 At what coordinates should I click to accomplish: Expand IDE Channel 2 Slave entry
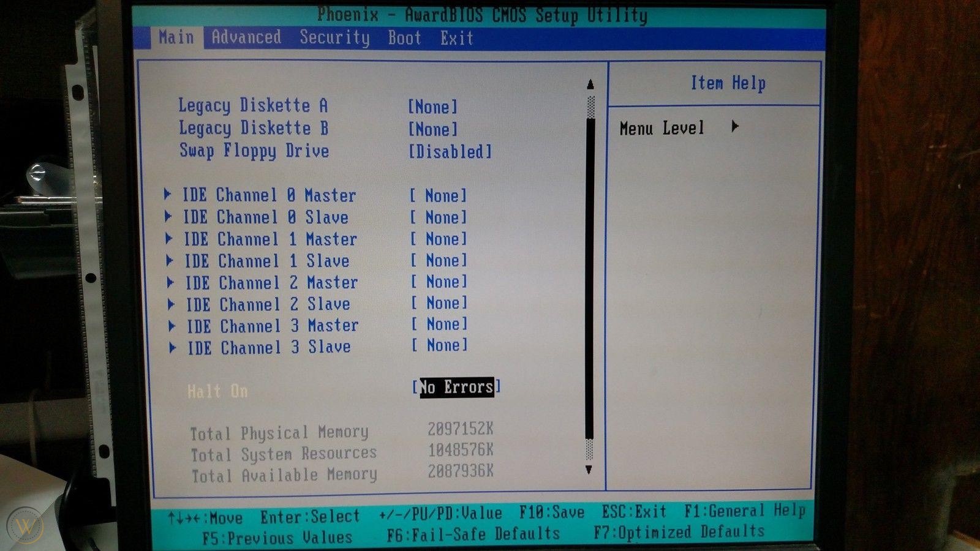[x=266, y=304]
